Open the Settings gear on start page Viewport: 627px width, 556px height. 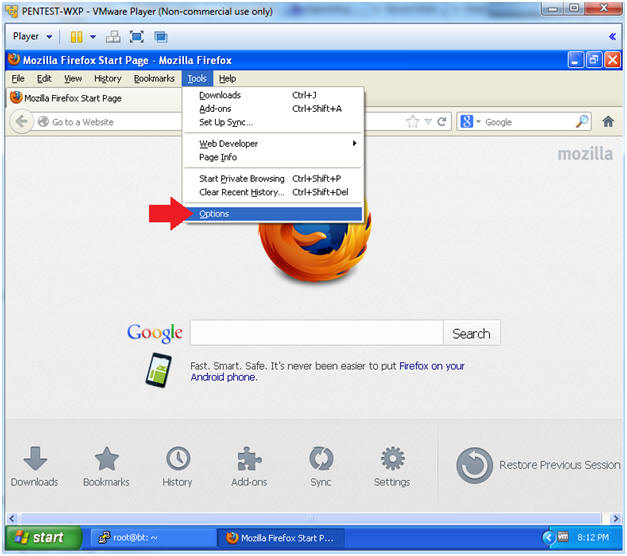[x=392, y=466]
